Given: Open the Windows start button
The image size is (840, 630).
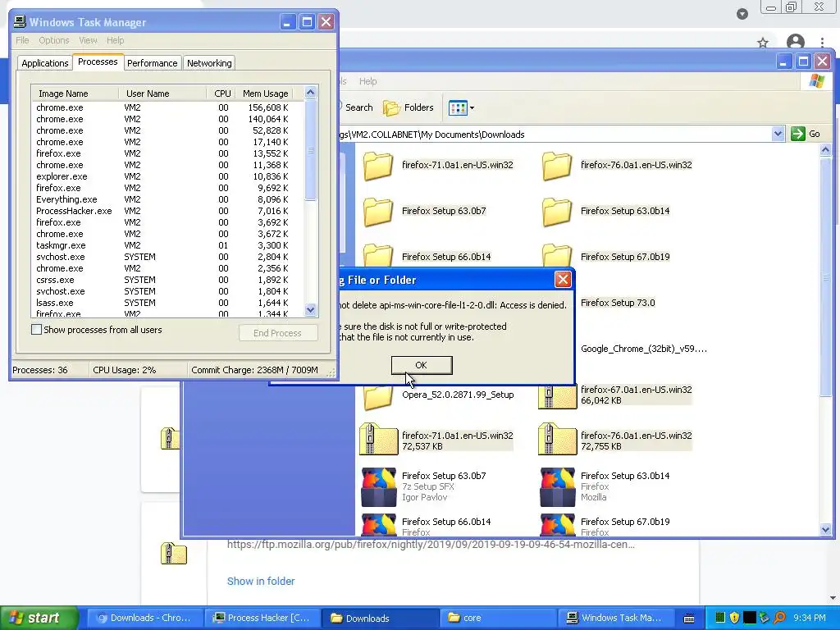Looking at the screenshot, I should click(x=39, y=618).
